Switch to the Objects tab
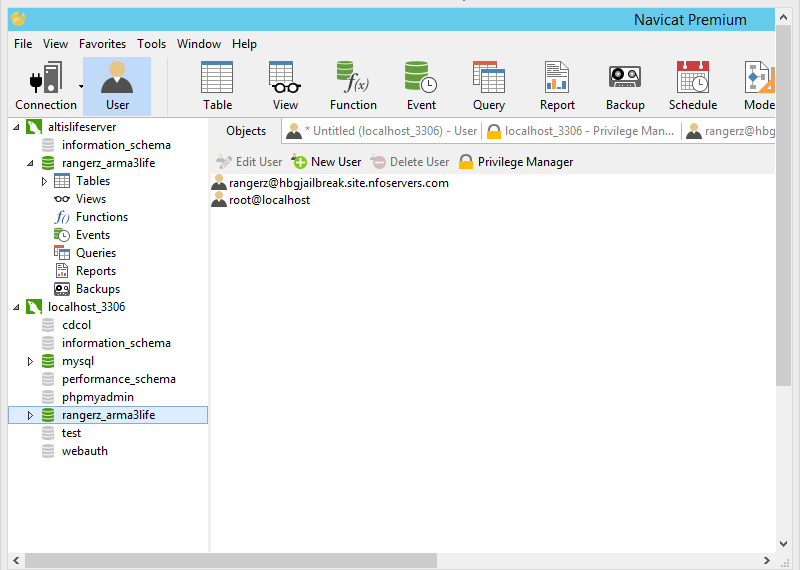Screen dimensions: 800x570 [x=246, y=131]
